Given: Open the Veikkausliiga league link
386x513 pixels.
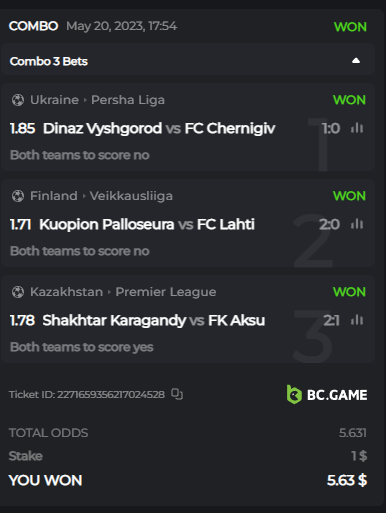Looking at the screenshot, I should 131,196.
